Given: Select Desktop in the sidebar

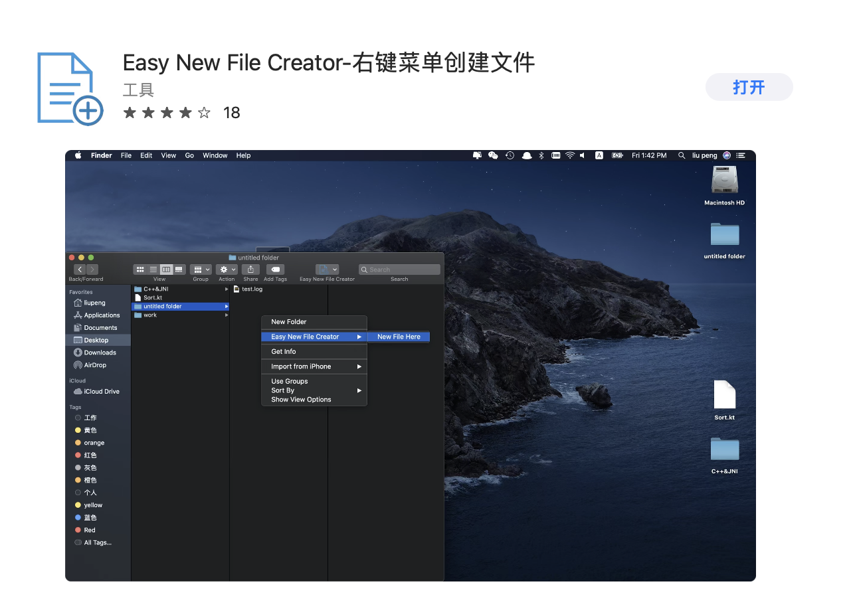Looking at the screenshot, I should tap(98, 340).
